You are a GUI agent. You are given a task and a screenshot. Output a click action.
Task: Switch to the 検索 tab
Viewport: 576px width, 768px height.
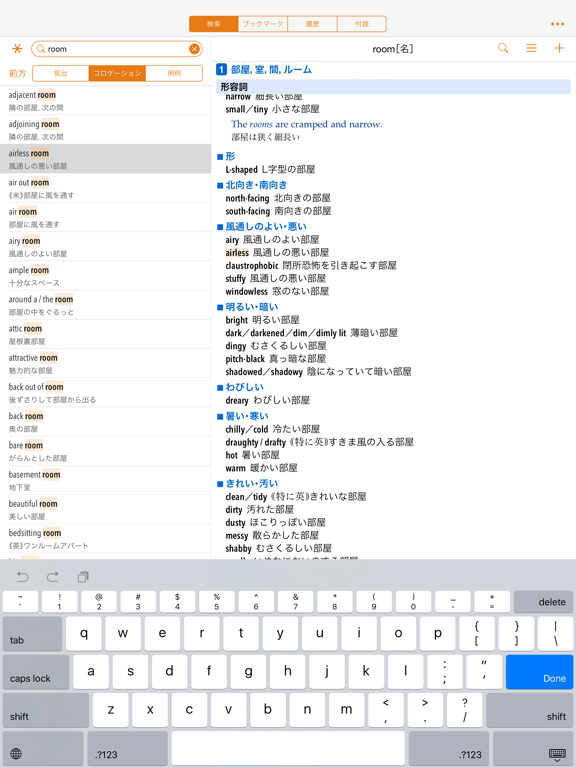pyautogui.click(x=214, y=24)
